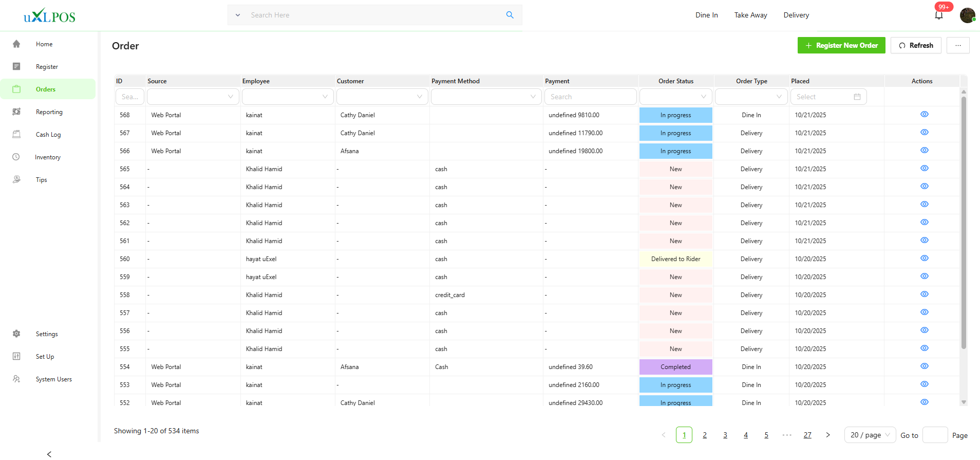980x460 pixels.
Task: View order 568 using eye icon
Action: tap(924, 115)
